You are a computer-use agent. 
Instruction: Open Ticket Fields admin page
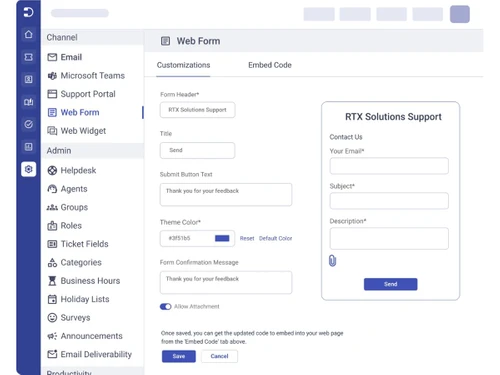84,244
